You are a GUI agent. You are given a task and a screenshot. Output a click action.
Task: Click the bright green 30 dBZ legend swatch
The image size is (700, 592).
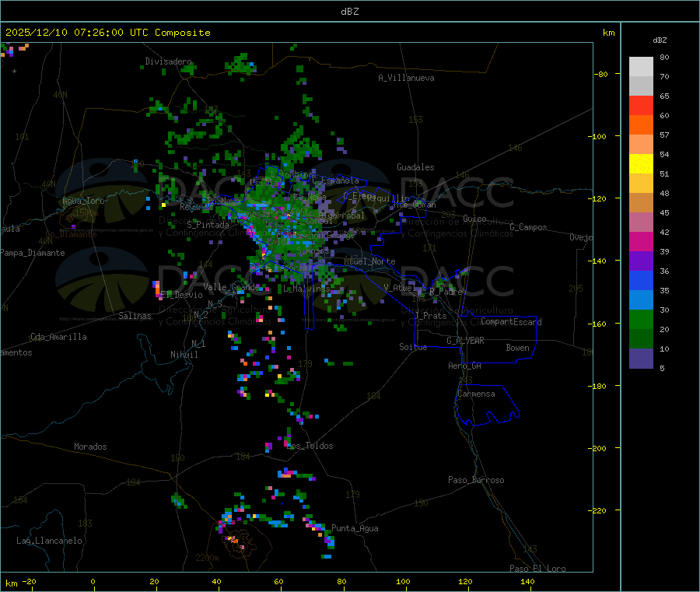641,319
